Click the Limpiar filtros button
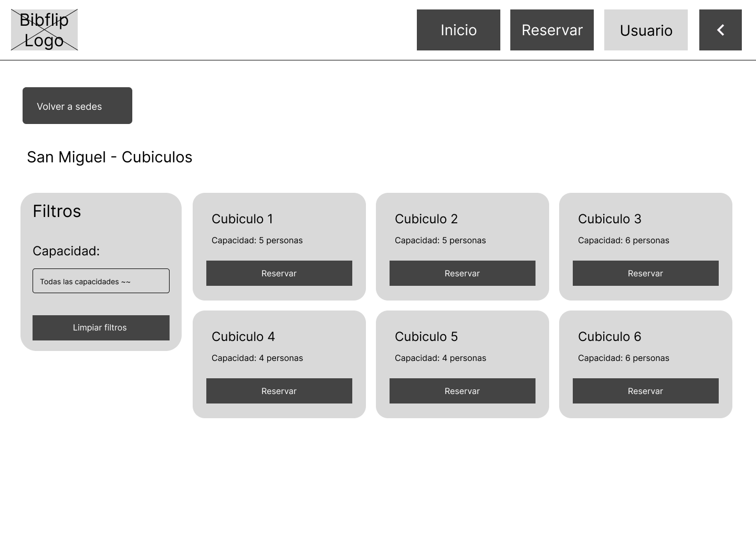Viewport: 756px width, 538px height. click(x=101, y=328)
